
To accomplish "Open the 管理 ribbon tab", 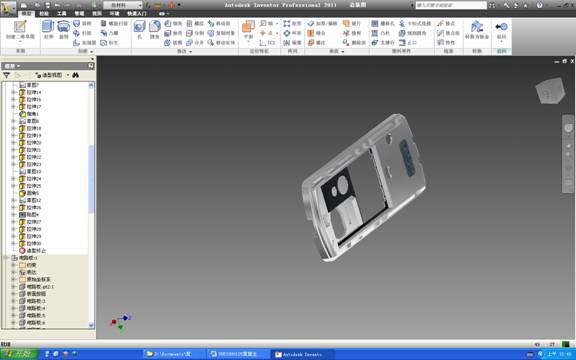I will [x=79, y=14].
